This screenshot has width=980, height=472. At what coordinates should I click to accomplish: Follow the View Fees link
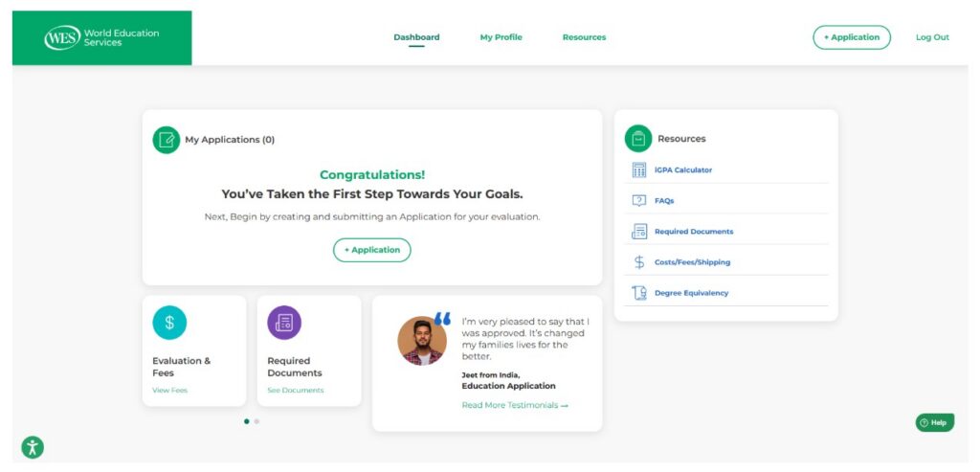point(169,391)
